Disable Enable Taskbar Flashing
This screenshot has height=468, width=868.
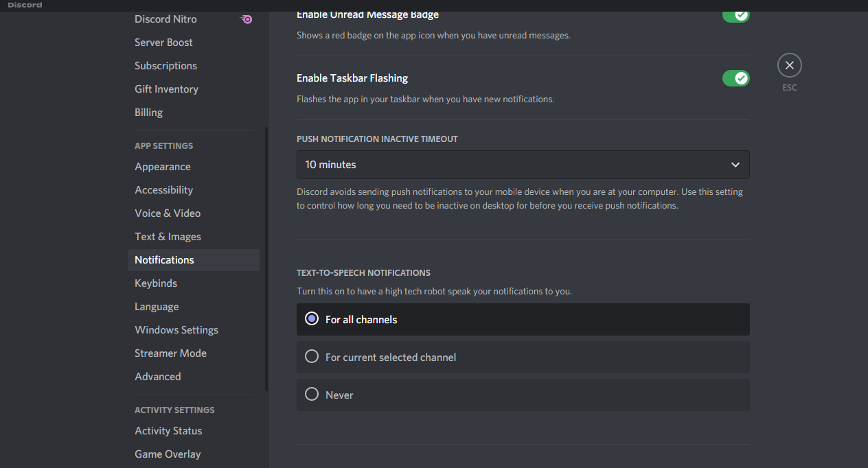[735, 78]
